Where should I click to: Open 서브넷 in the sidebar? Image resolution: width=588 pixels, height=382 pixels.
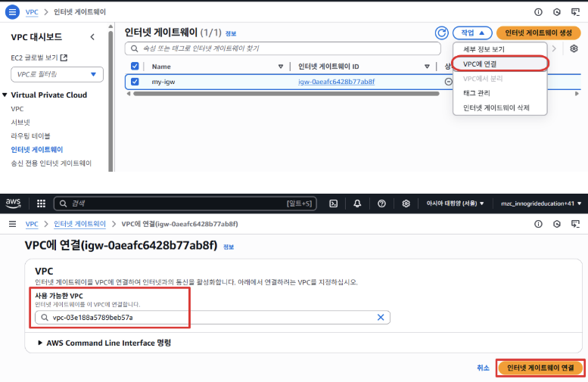[x=20, y=123]
